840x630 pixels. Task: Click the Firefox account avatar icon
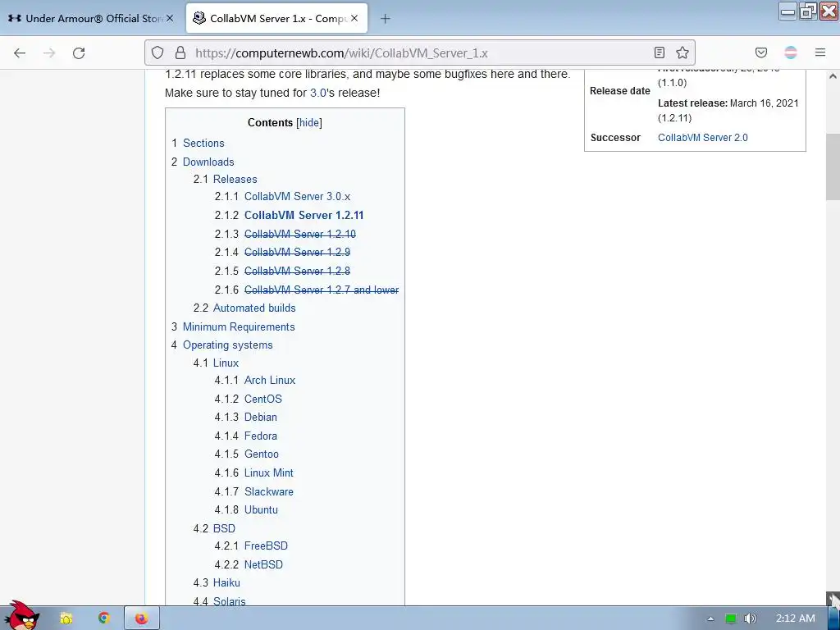(x=791, y=52)
